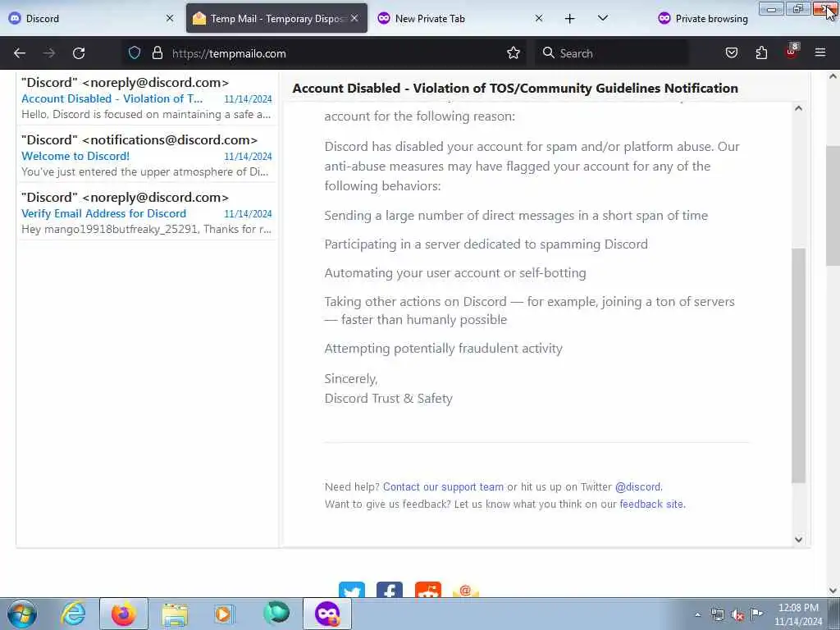Open the Firefox hamburger menu

coord(820,53)
